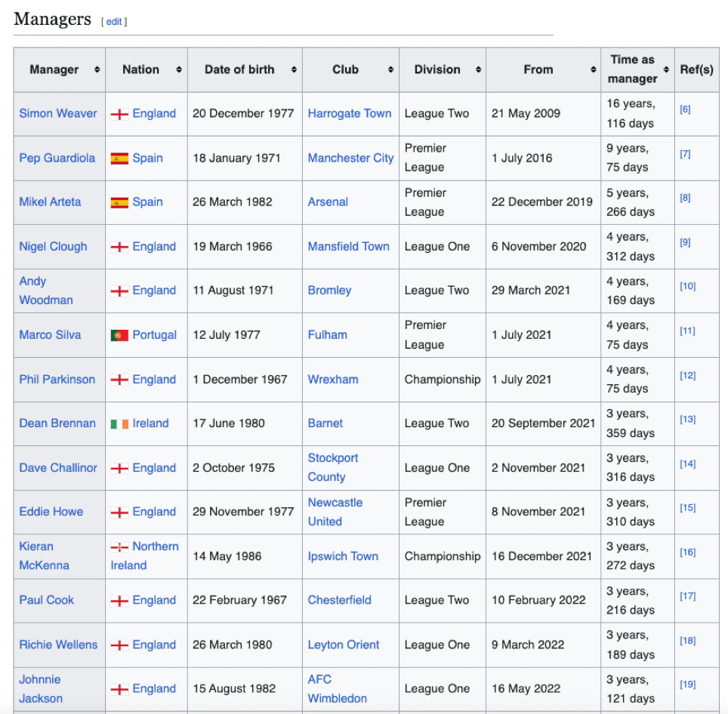
Task: Open reference [6] for Simon Weaver
Action: point(685,109)
